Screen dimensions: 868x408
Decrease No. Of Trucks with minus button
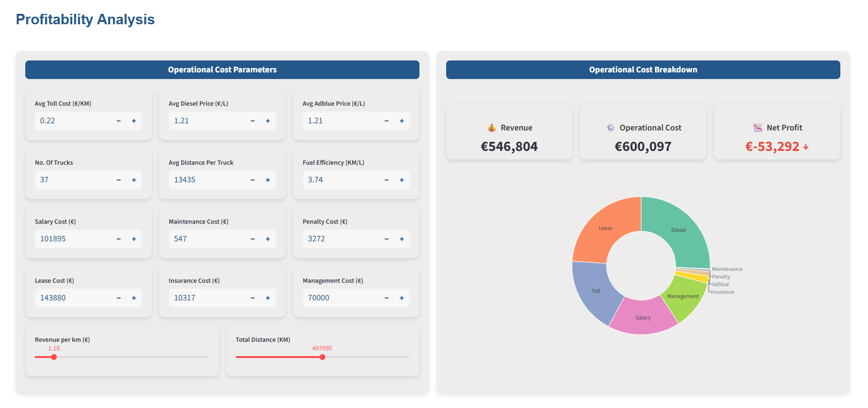click(x=119, y=180)
